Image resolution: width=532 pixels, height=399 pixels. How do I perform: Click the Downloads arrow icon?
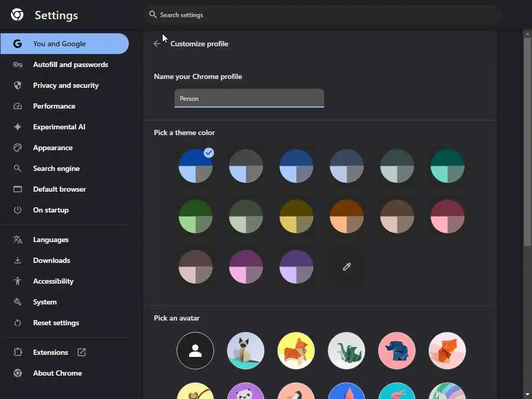coord(18,260)
